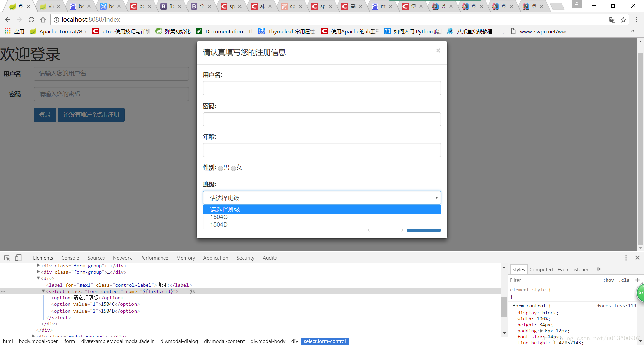644x345 pixels.
Task: Collapse the 班级 dropdown arrow
Action: (436, 198)
